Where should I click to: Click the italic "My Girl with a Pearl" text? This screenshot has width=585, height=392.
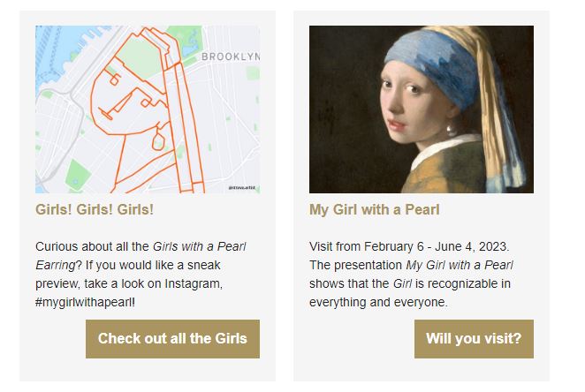click(460, 265)
